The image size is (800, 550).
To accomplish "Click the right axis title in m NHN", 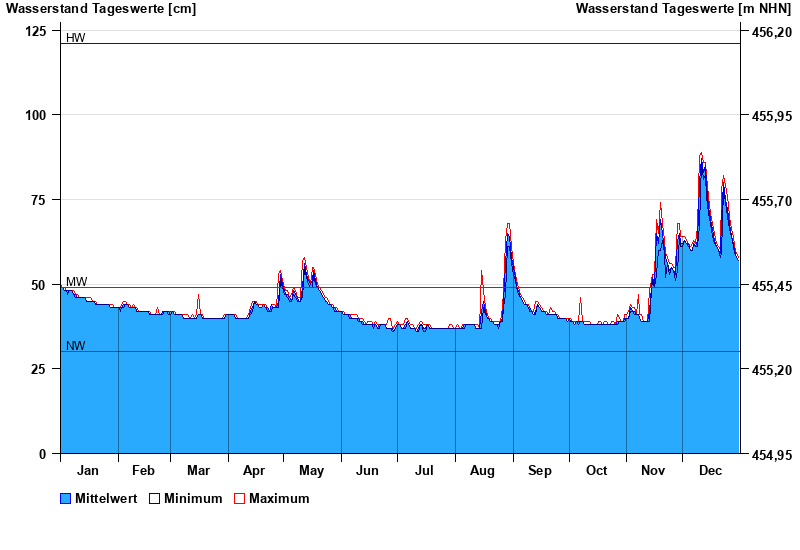I will click(x=684, y=9).
